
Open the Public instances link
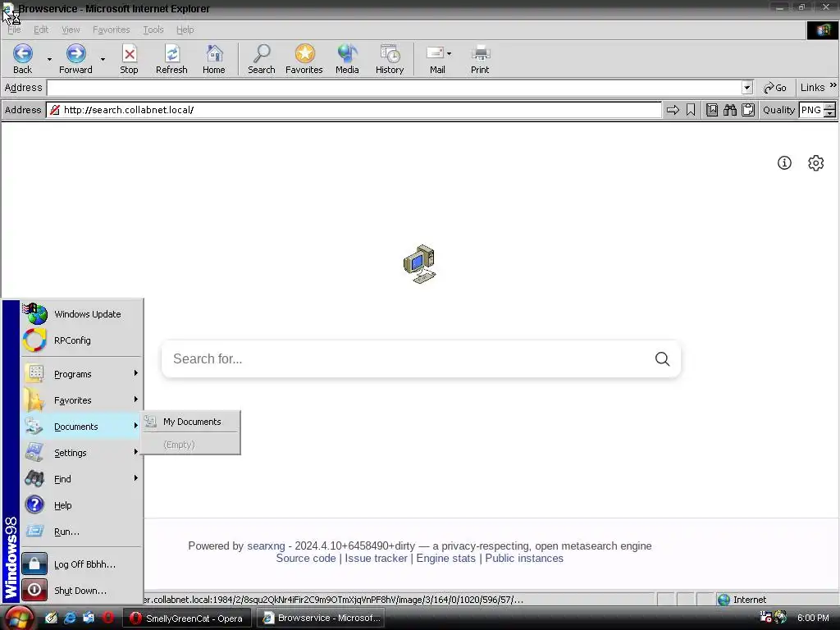[524, 558]
